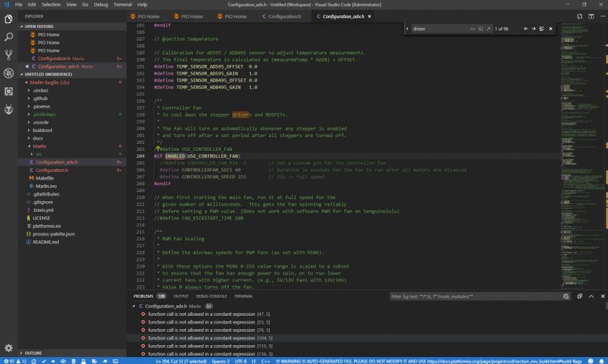Viewport: 608px width, 364px height.
Task: Close the Configuration_adv.h editor tab
Action: pyautogui.click(x=370, y=16)
